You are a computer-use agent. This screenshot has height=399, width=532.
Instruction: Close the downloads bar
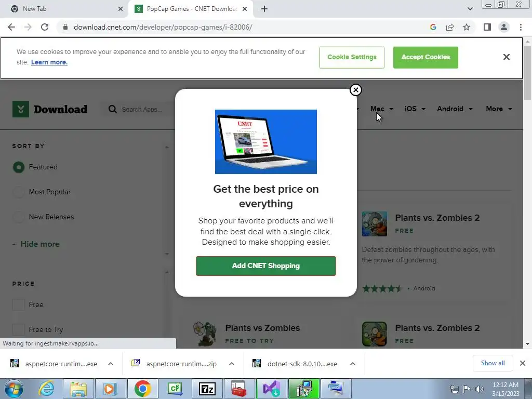pos(523,363)
